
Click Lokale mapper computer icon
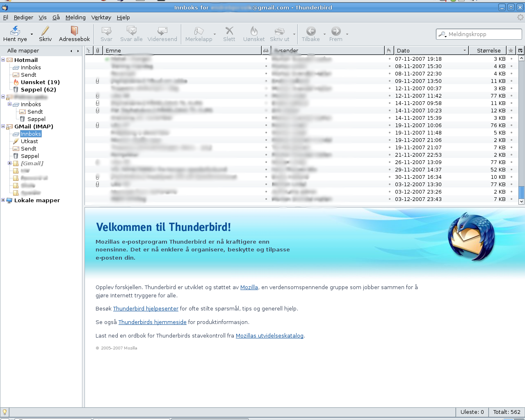(x=9, y=200)
